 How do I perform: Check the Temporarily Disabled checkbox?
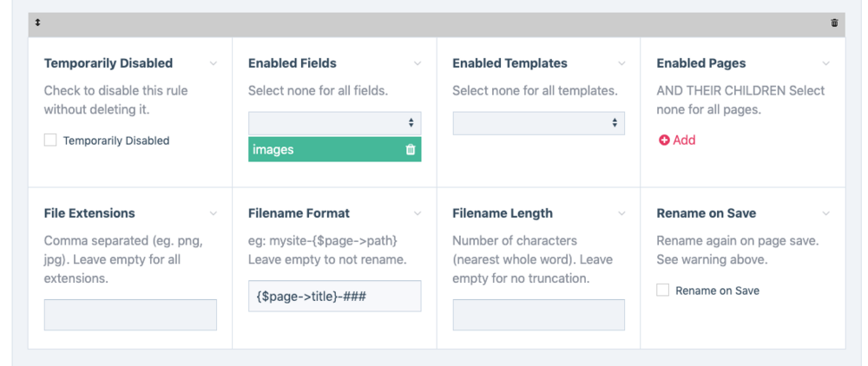[50, 141]
